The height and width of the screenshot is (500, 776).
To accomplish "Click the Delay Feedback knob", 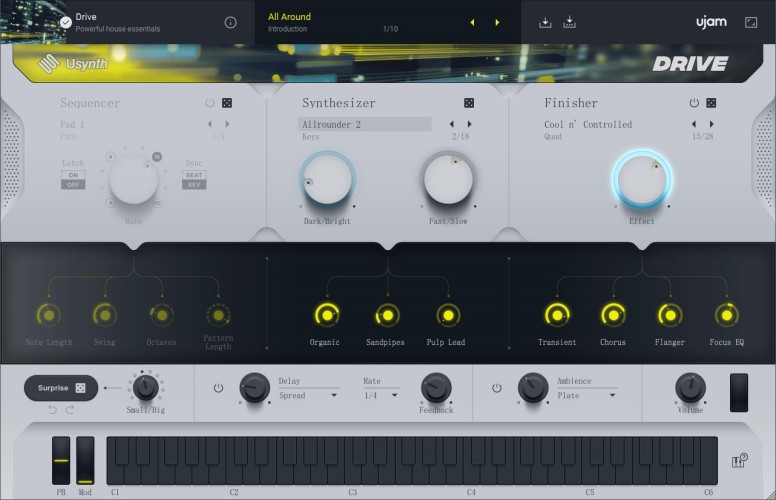I will (x=436, y=388).
